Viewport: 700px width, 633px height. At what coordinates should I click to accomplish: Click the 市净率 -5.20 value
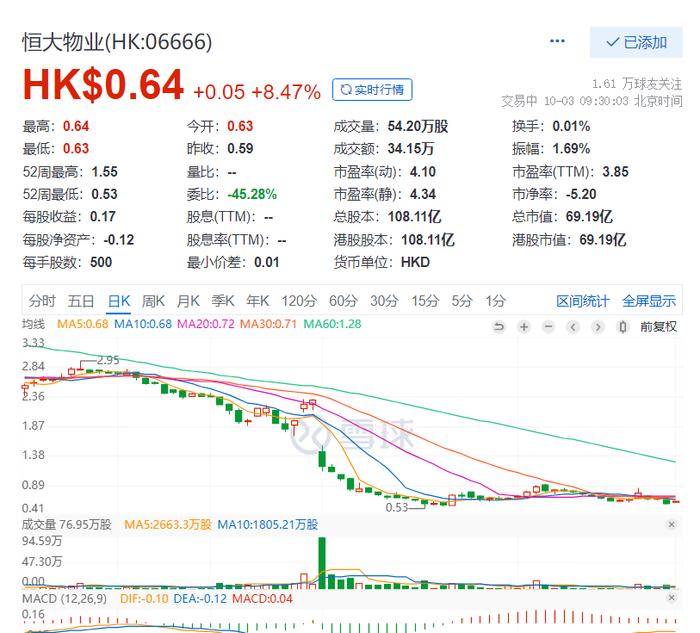tap(581, 194)
